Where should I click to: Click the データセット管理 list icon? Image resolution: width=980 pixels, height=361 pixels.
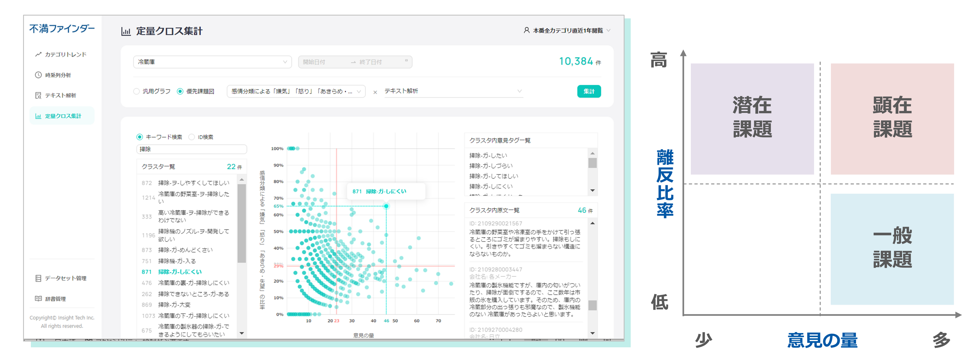(38, 278)
